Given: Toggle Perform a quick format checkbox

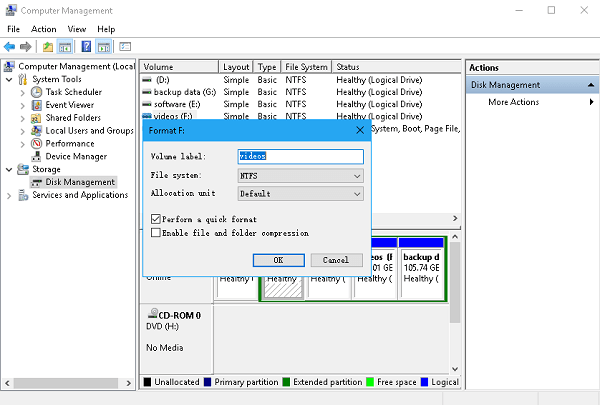Looking at the screenshot, I should tap(155, 219).
